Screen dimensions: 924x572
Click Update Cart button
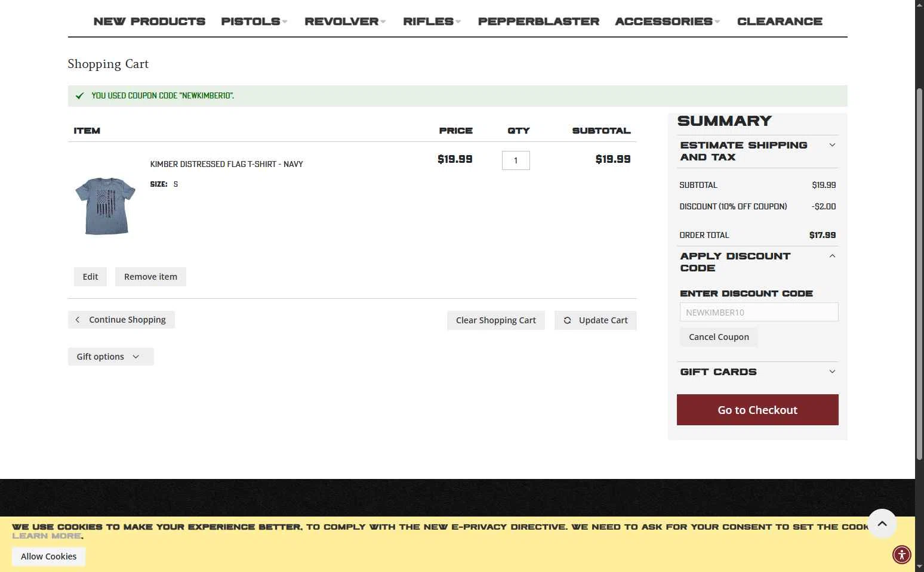click(x=595, y=320)
